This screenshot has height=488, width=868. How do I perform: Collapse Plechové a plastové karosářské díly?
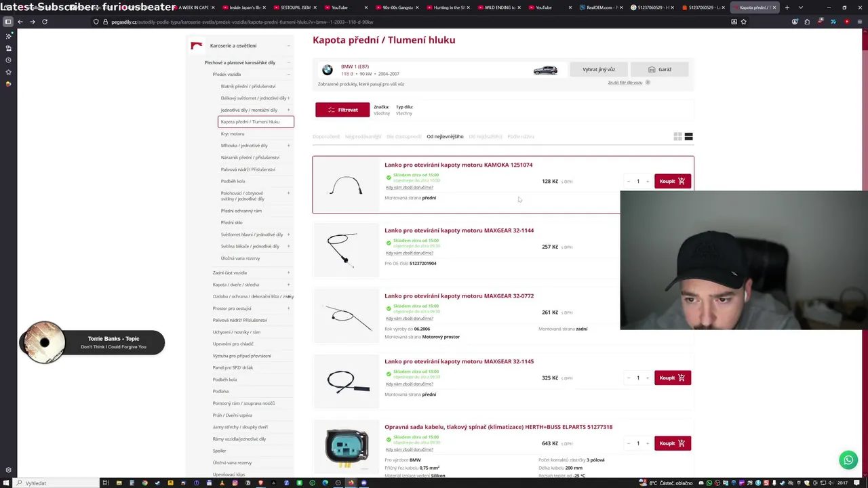(x=288, y=62)
